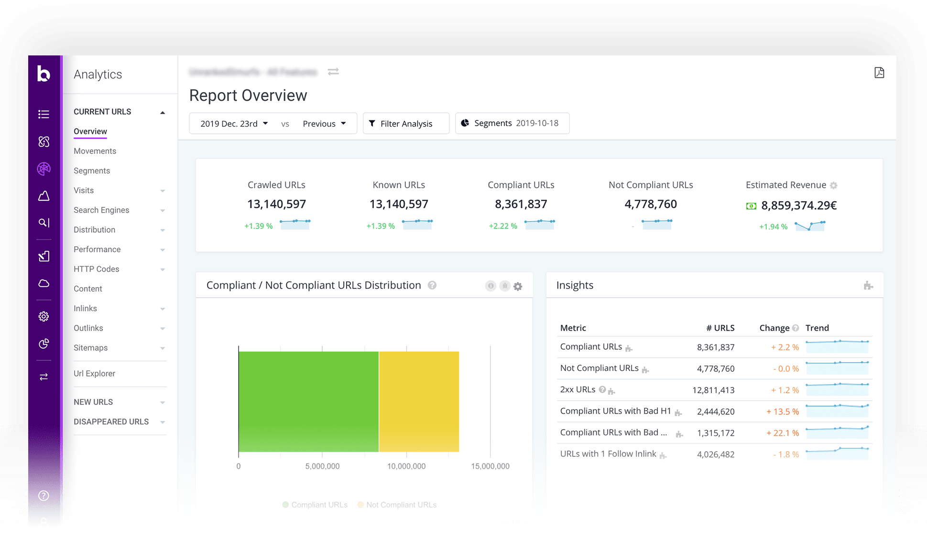Select Movements in the sidebar menu
The width and height of the screenshot is (927, 560).
95,151
